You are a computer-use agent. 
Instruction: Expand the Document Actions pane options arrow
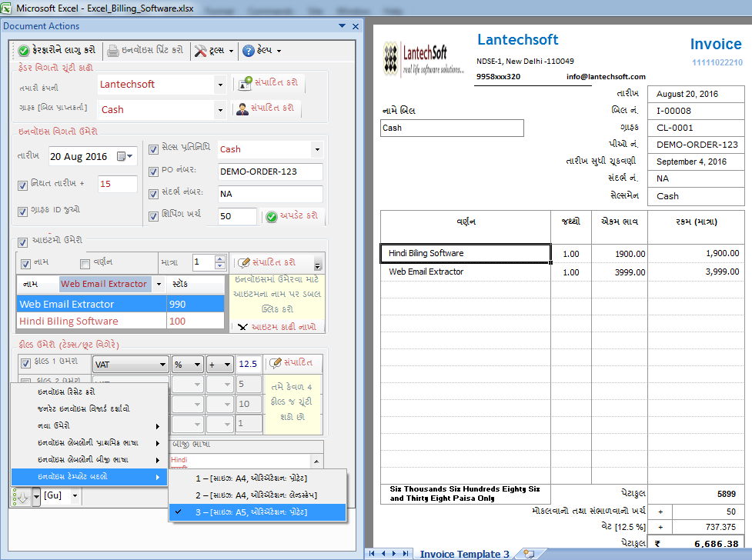click(342, 26)
